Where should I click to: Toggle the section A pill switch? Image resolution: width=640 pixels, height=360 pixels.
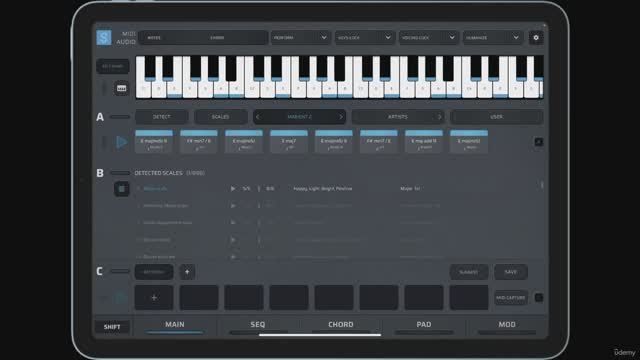click(120, 117)
